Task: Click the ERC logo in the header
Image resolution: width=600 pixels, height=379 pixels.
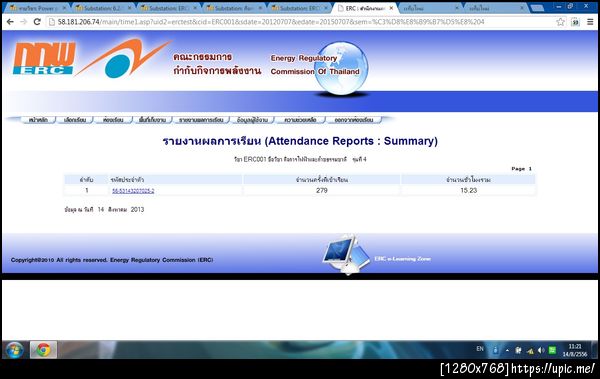Action: point(44,58)
